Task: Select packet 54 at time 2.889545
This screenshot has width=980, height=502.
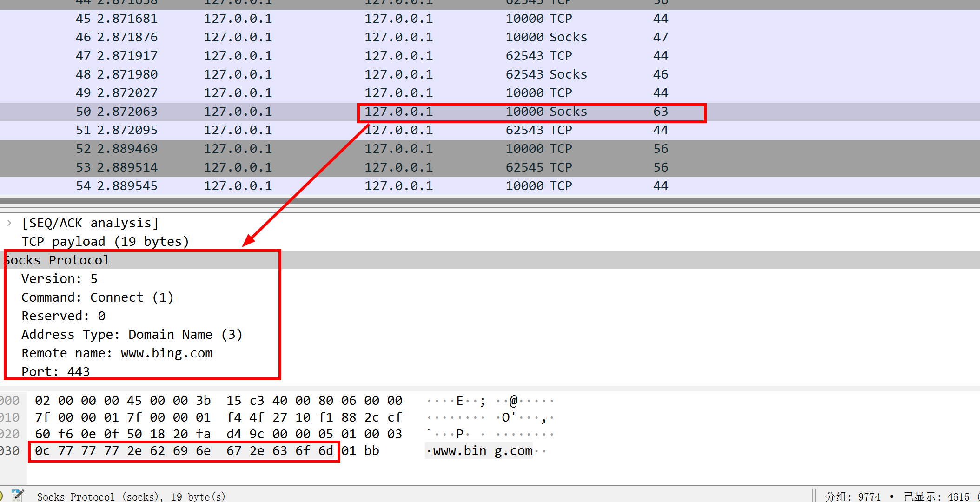Action: coord(490,186)
